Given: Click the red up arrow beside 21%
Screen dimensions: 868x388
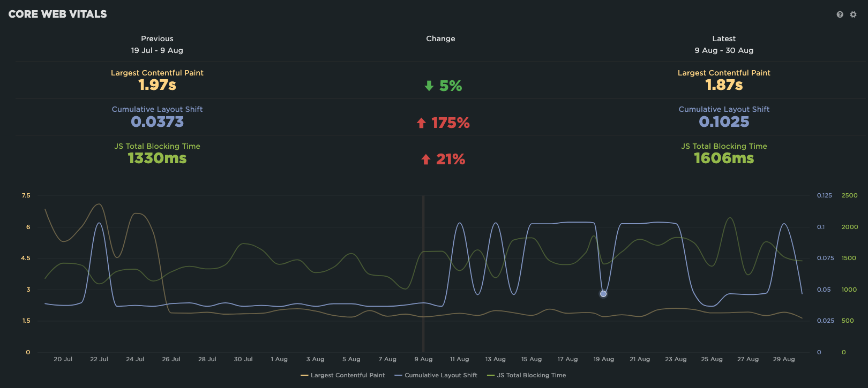Looking at the screenshot, I should (x=425, y=159).
